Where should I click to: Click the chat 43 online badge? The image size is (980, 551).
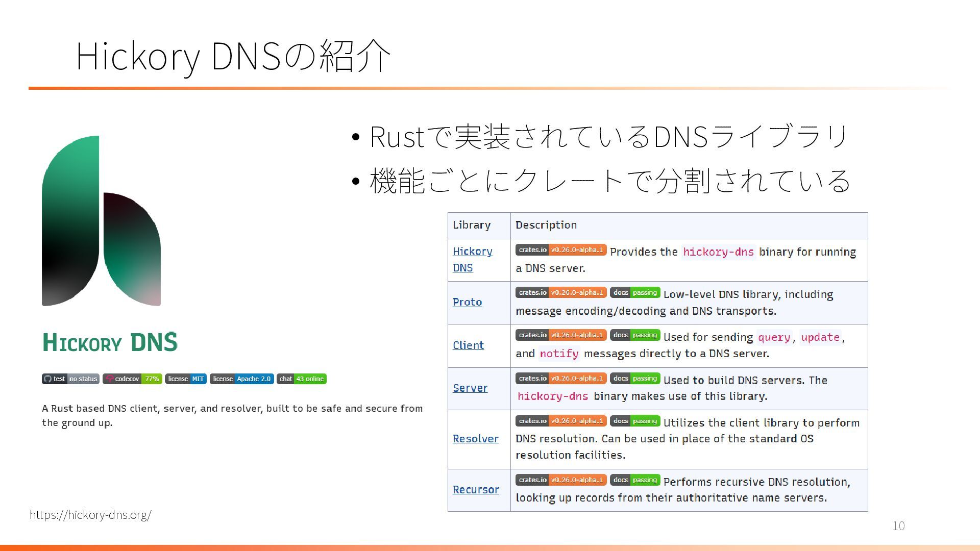301,379
